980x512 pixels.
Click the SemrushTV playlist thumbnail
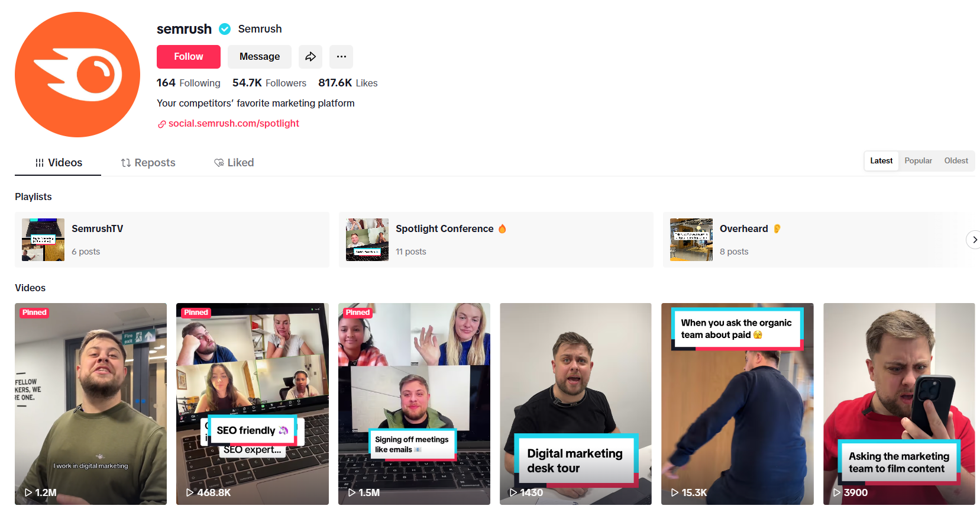coord(43,240)
